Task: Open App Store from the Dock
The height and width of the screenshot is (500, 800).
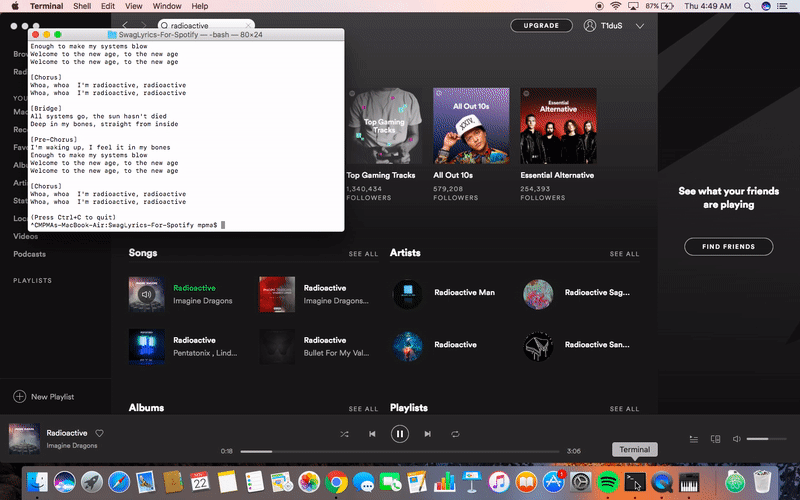Action: 554,482
